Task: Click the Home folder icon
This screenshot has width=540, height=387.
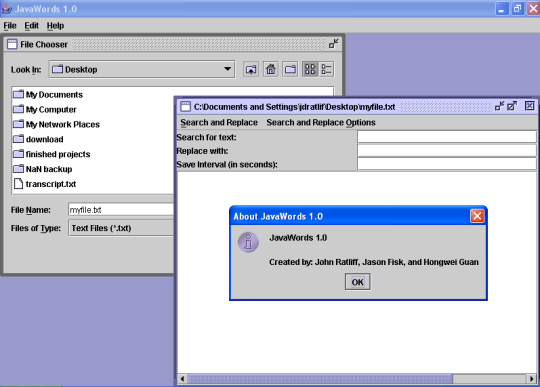Action: (x=271, y=70)
